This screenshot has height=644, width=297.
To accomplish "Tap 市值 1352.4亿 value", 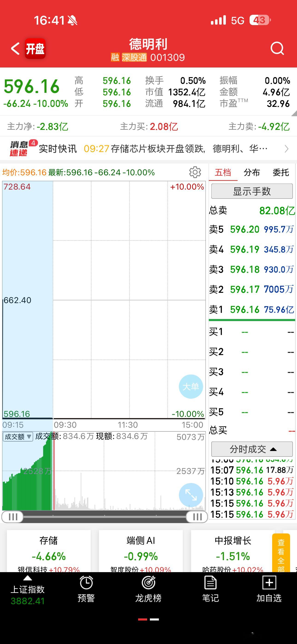I will [x=187, y=92].
